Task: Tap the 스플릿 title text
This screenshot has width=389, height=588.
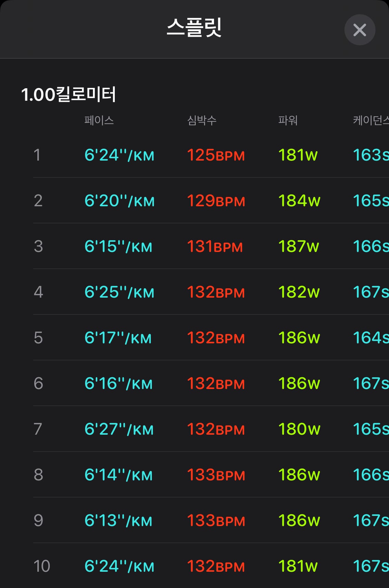Action: tap(194, 27)
